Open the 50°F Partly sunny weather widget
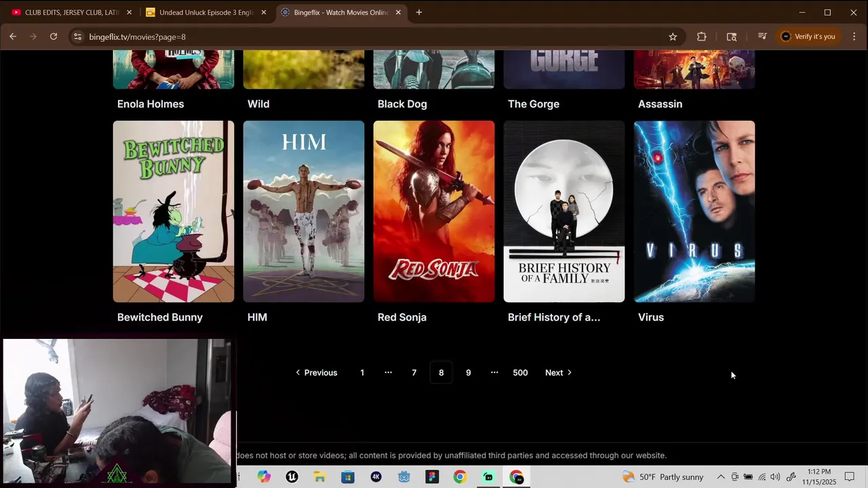This screenshot has height=488, width=868. 663,477
